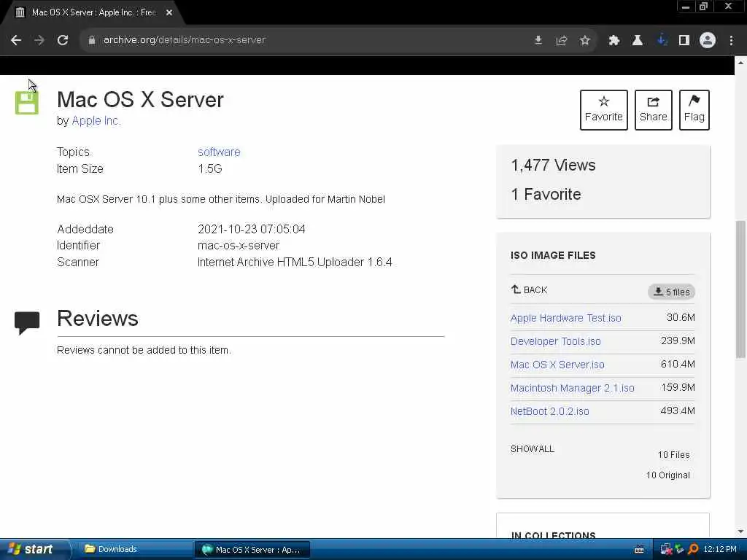The image size is (747, 560).
Task: Click the flask Chrome Labs icon
Action: (638, 41)
